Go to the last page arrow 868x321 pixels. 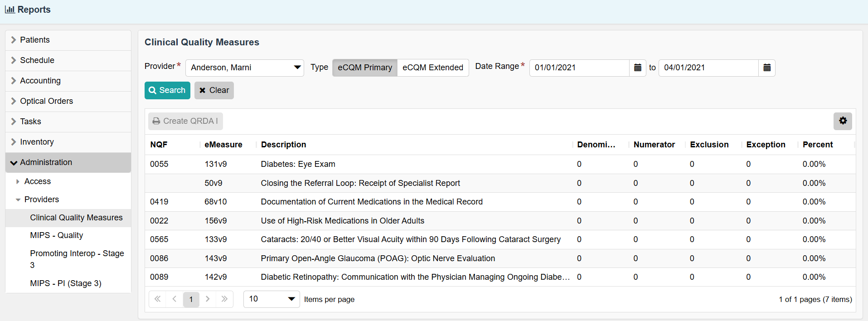click(x=224, y=299)
